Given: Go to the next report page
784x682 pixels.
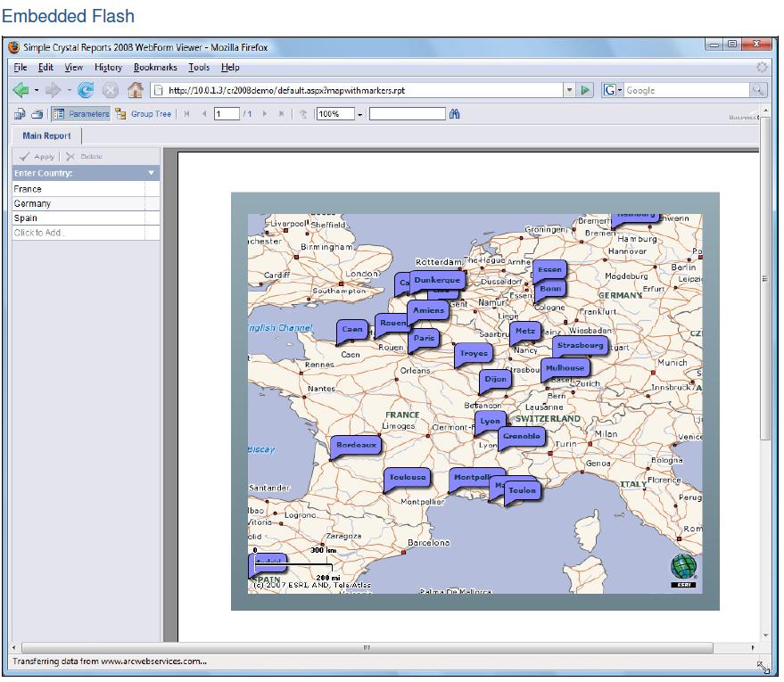Looking at the screenshot, I should click(265, 114).
